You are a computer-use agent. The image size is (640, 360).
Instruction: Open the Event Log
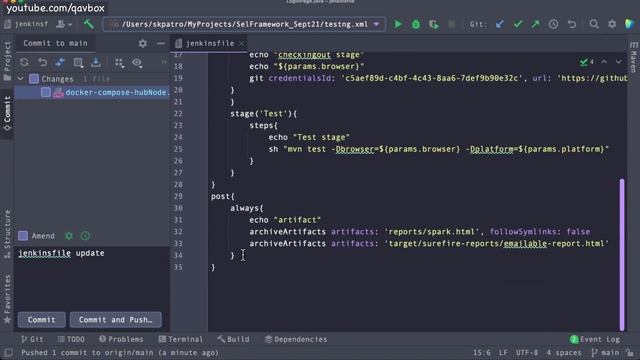pos(595,339)
